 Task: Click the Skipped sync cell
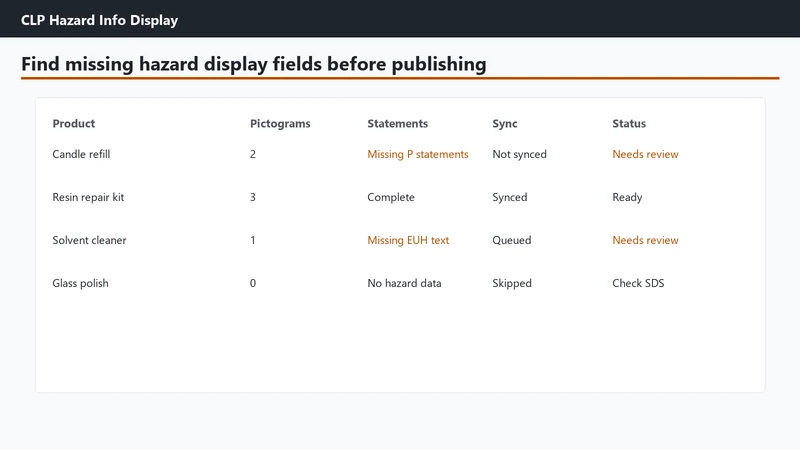click(512, 283)
